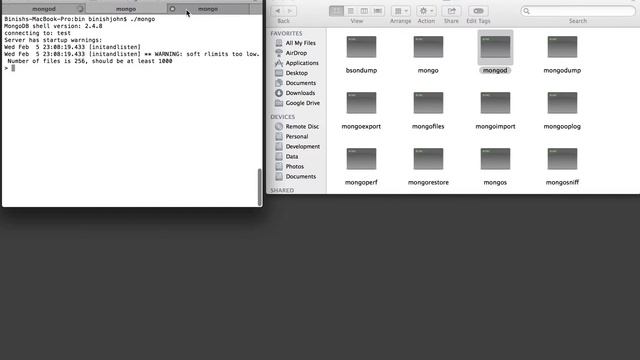Click the 'MongoDB shell version: 2.4.8' line

click(x=53, y=26)
